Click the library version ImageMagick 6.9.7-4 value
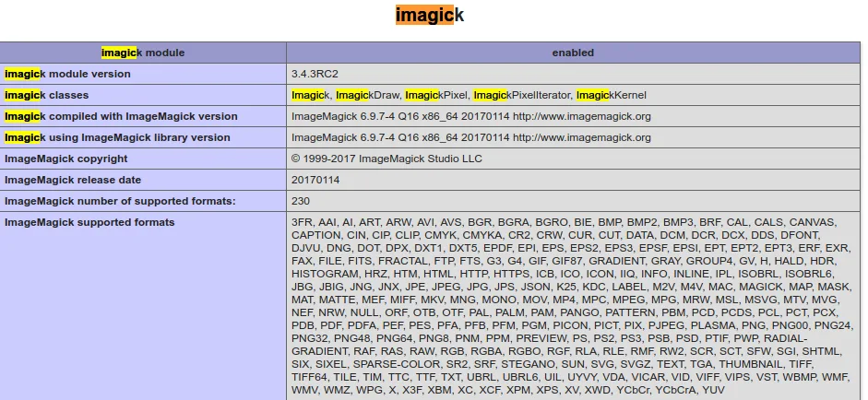 tap(471, 137)
